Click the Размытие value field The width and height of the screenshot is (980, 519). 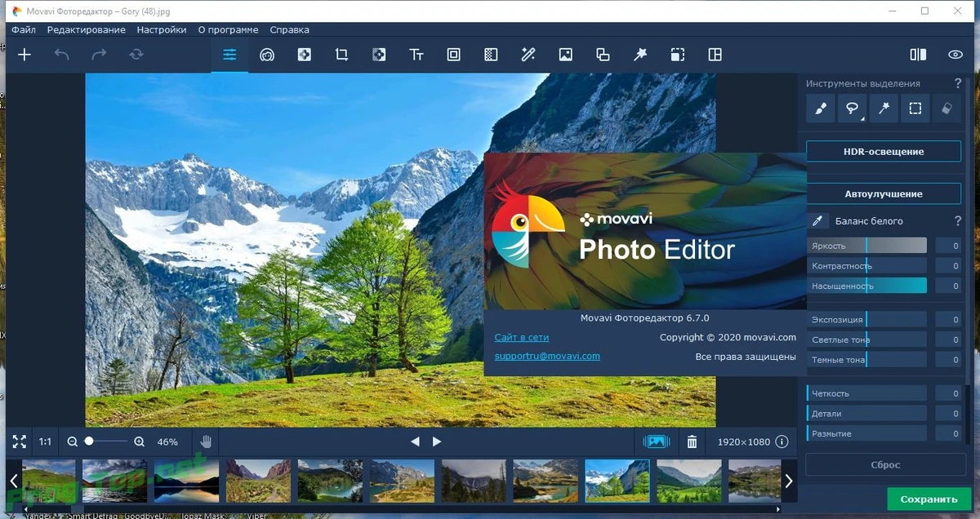pyautogui.click(x=948, y=434)
